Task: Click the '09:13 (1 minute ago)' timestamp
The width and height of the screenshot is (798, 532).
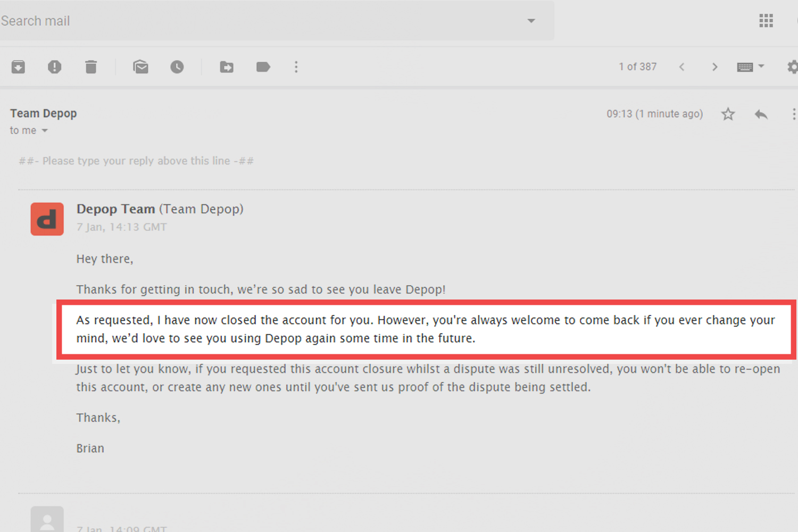Action: coord(655,114)
